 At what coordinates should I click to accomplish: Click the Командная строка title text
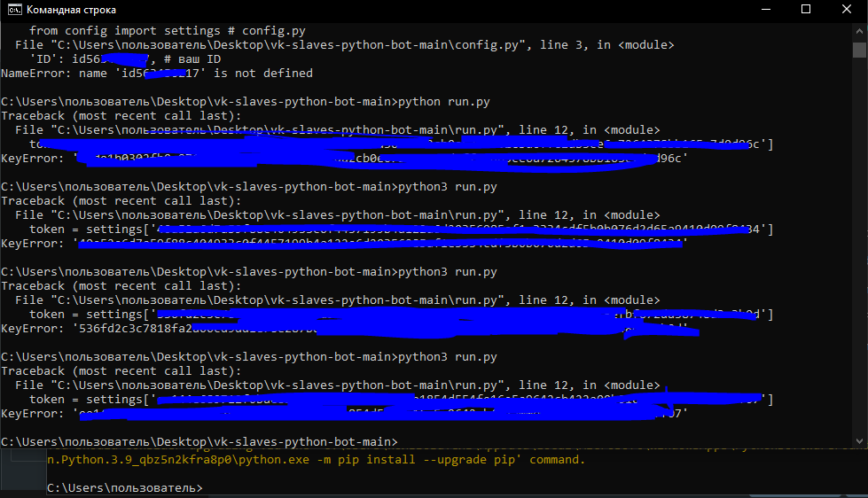coord(72,10)
